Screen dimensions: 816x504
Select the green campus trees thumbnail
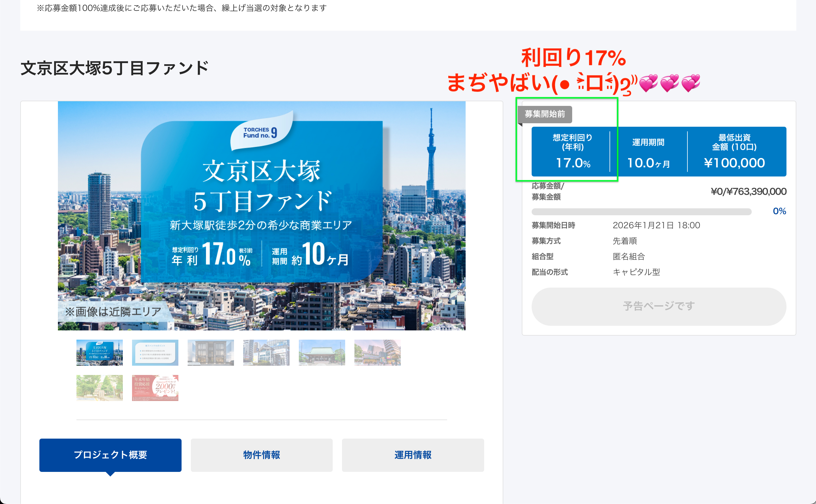(99, 388)
